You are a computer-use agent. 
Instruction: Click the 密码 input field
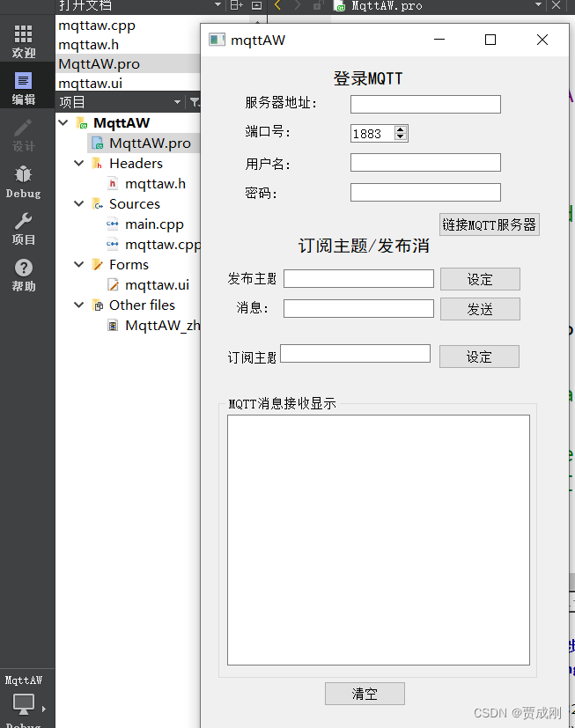point(425,192)
